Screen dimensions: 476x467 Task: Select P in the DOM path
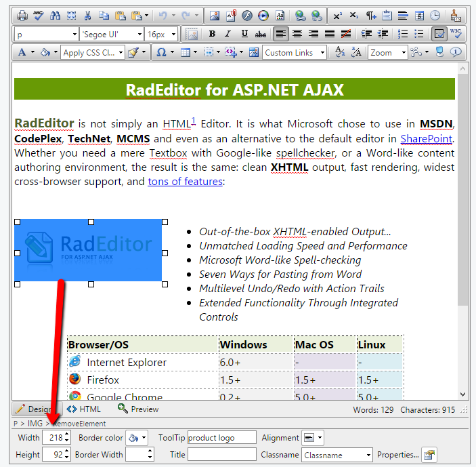click(16, 423)
